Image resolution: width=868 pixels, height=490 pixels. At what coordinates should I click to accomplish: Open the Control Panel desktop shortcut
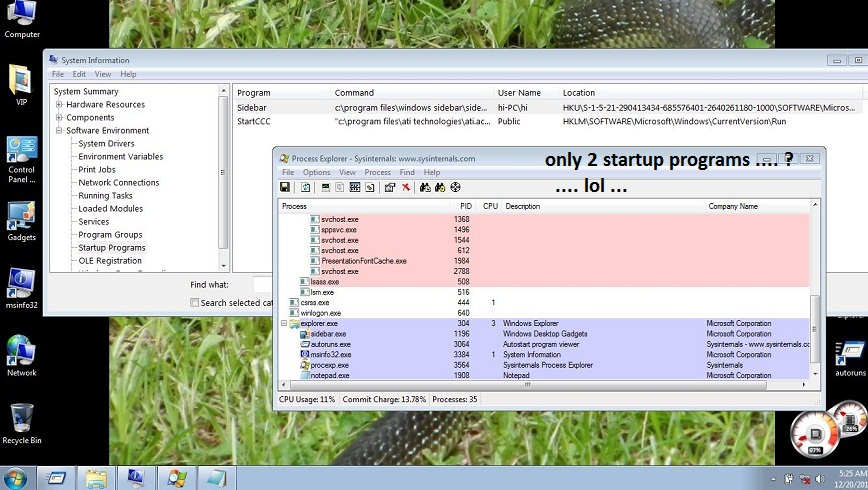coord(22,159)
